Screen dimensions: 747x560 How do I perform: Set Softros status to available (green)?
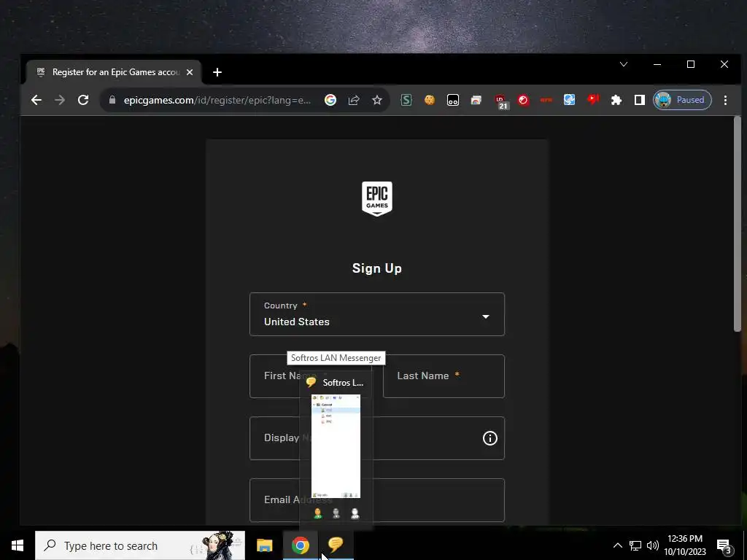click(x=318, y=513)
